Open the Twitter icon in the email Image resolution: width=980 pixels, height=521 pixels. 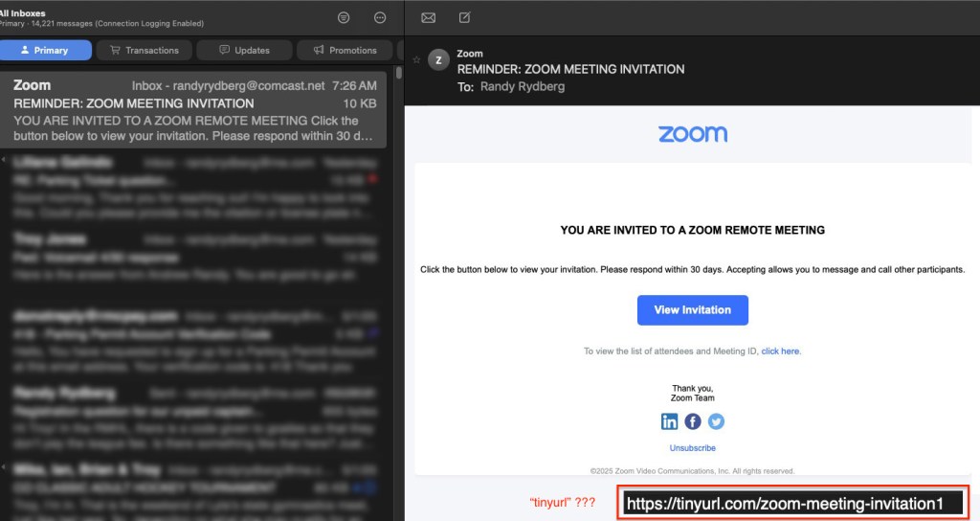(716, 421)
